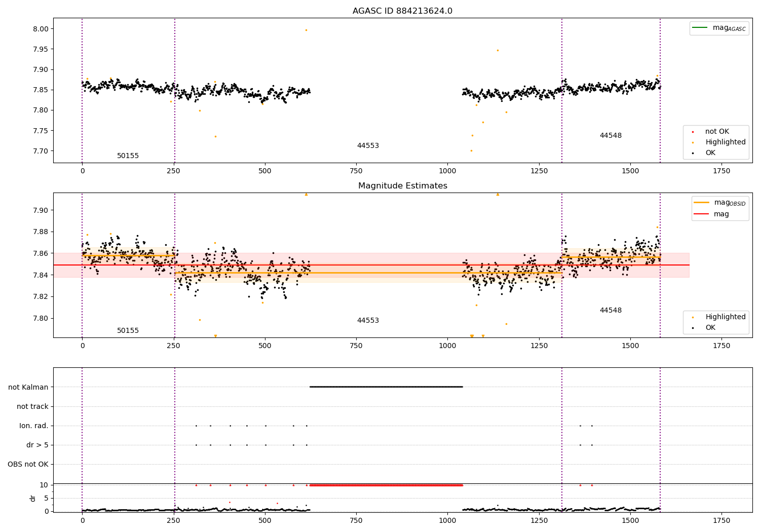The width and height of the screenshot is (760, 532).
Task: Click the "Ion. rad." row label
Action: (34, 426)
